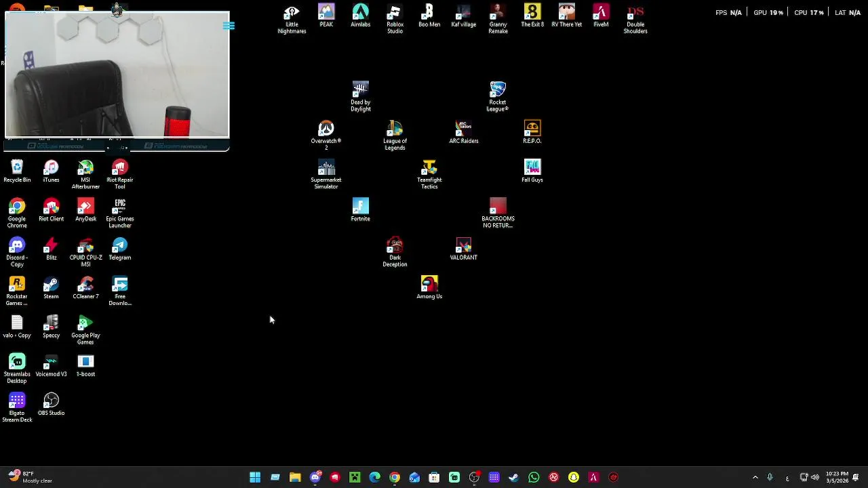
Task: Click the CPUID CPU-Z MSI shortcut
Action: [x=85, y=252]
